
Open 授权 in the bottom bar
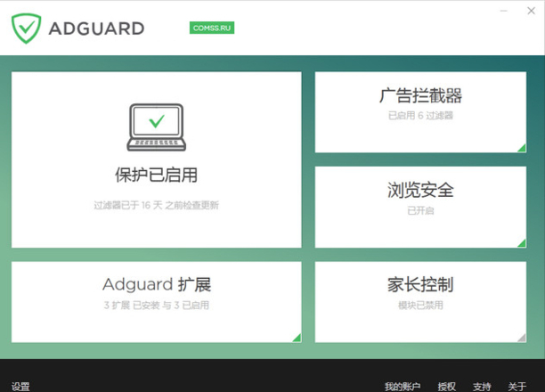[x=447, y=387]
